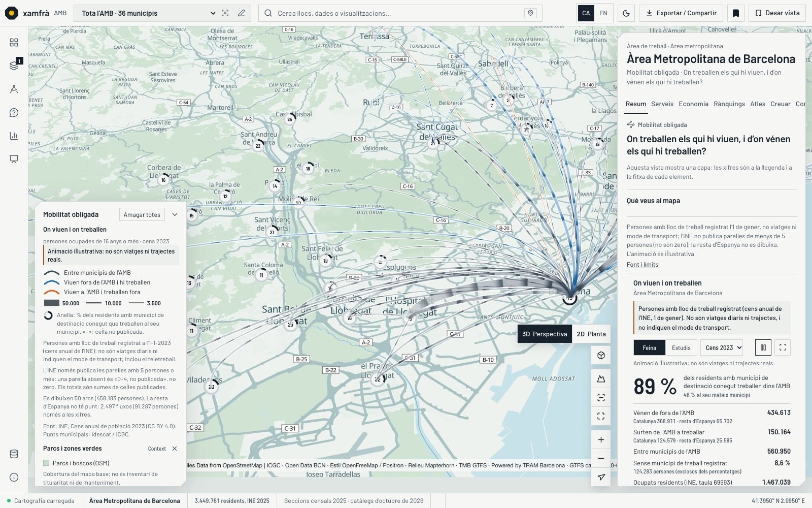Select 3D Perspectiva map view
The image size is (812, 508).
coord(545,334)
